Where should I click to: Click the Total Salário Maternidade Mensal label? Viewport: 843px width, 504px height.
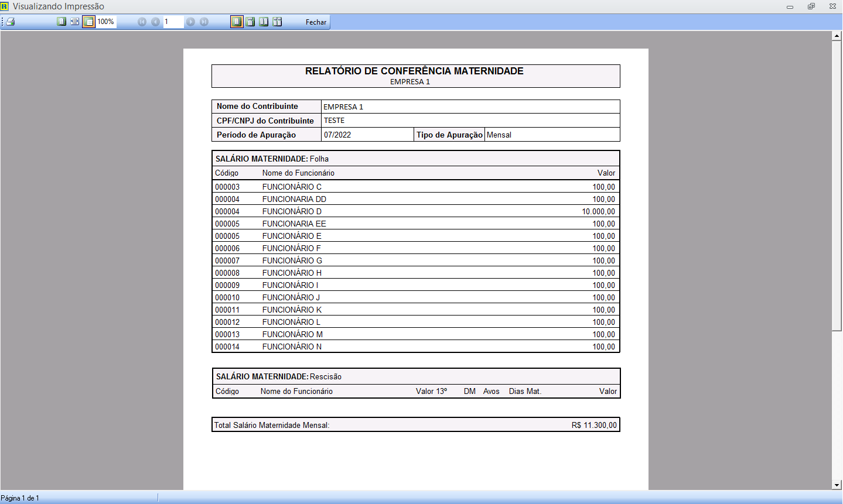(272, 425)
